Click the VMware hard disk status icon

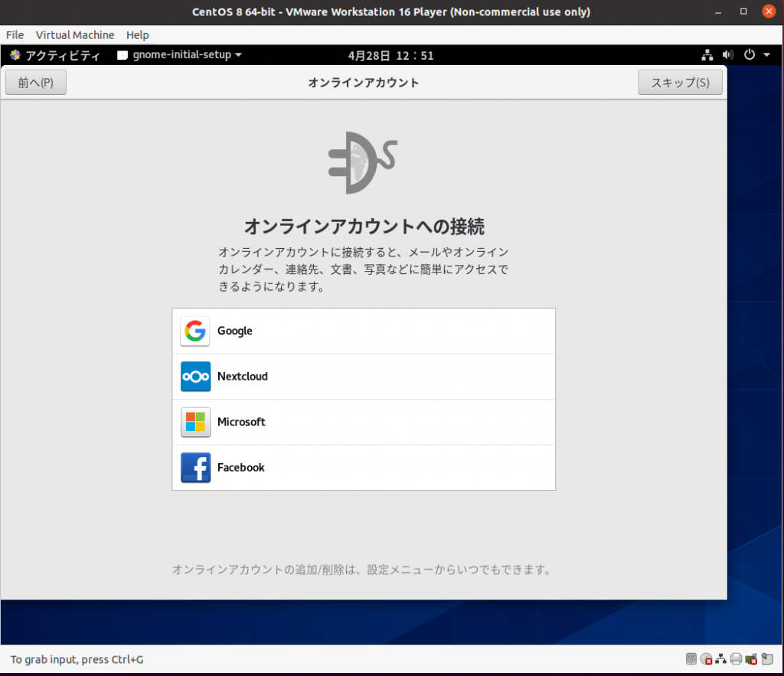(x=691, y=659)
